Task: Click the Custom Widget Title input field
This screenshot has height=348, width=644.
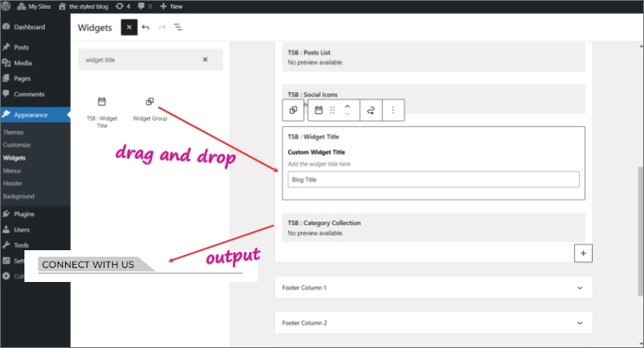Action: (433, 179)
